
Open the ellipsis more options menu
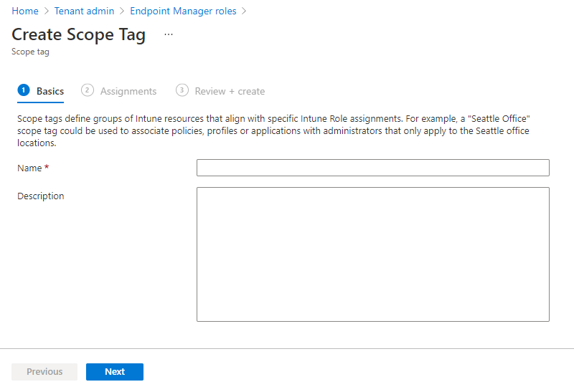click(169, 34)
